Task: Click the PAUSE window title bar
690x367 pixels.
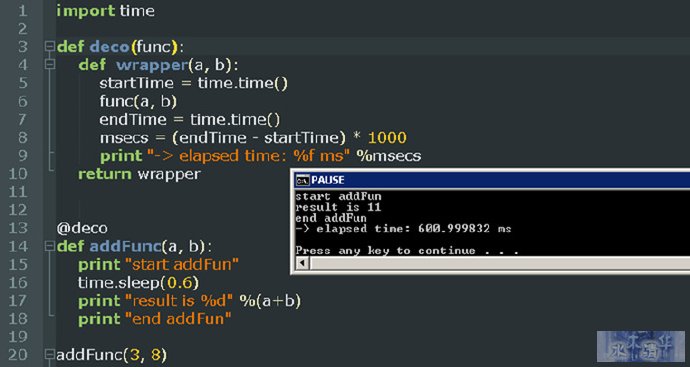Action: tap(492, 180)
